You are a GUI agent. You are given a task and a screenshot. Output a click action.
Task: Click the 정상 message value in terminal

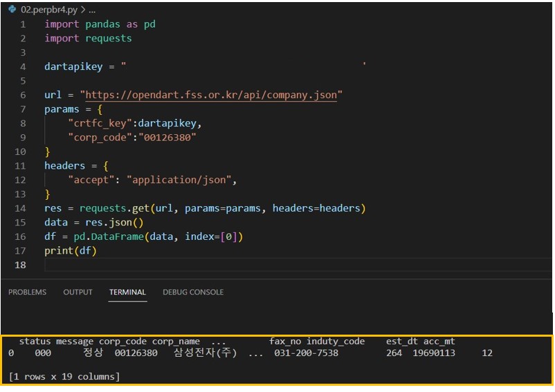93,353
